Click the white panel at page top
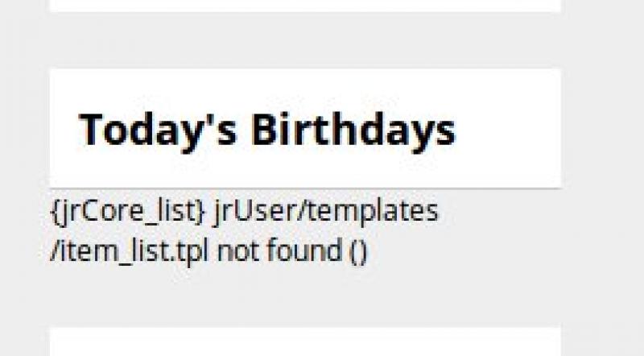The height and width of the screenshot is (356, 644). click(304, 5)
